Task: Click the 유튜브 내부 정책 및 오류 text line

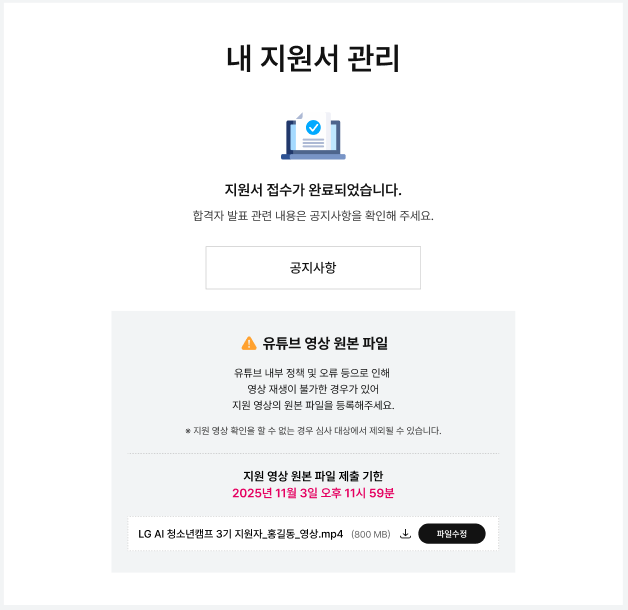Action: tap(312, 373)
